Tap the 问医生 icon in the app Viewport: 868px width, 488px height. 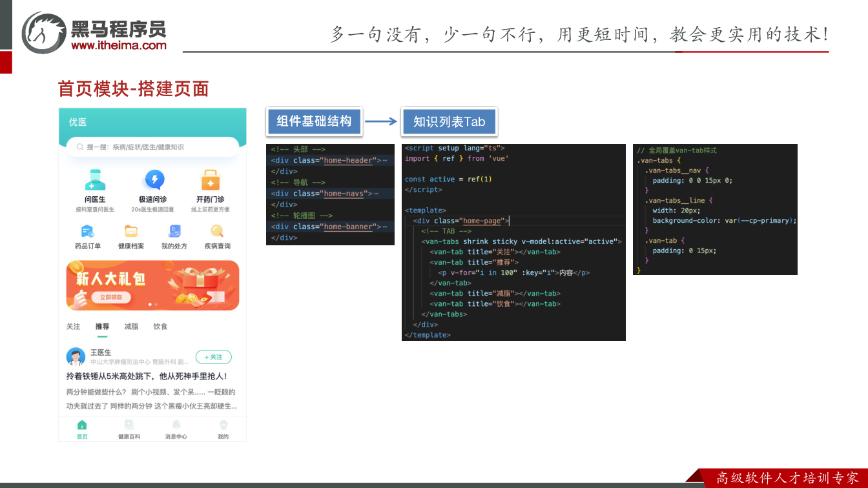pyautogui.click(x=95, y=180)
